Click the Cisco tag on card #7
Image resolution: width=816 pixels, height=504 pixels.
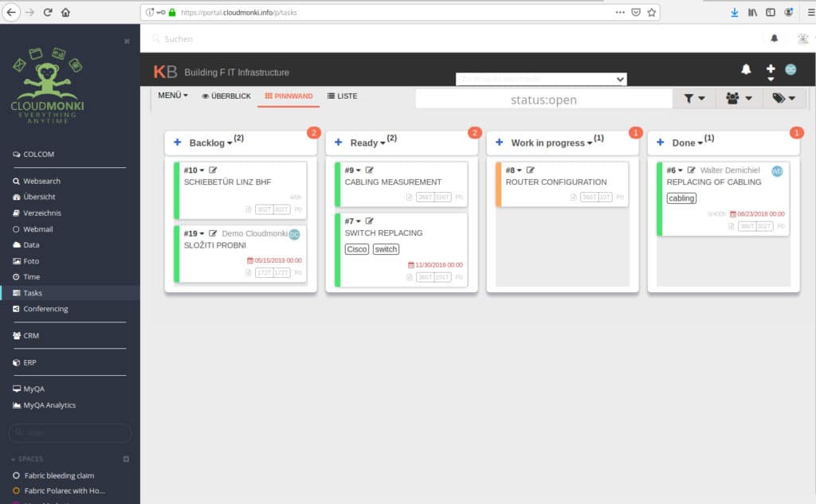[356, 249]
